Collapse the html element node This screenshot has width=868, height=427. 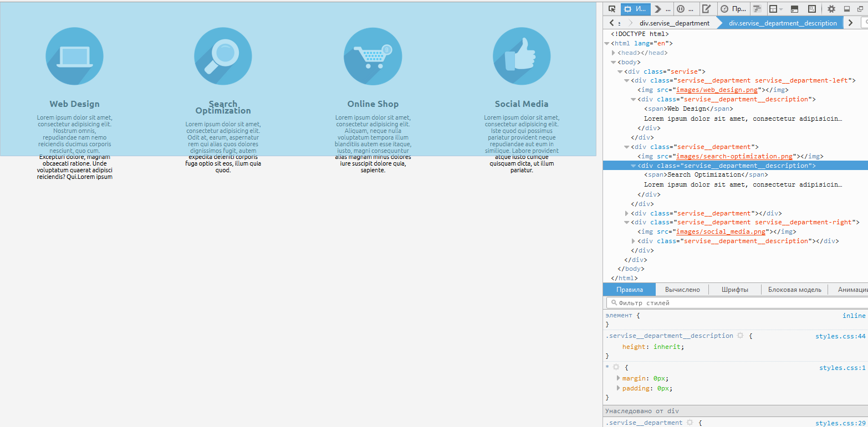click(x=607, y=43)
